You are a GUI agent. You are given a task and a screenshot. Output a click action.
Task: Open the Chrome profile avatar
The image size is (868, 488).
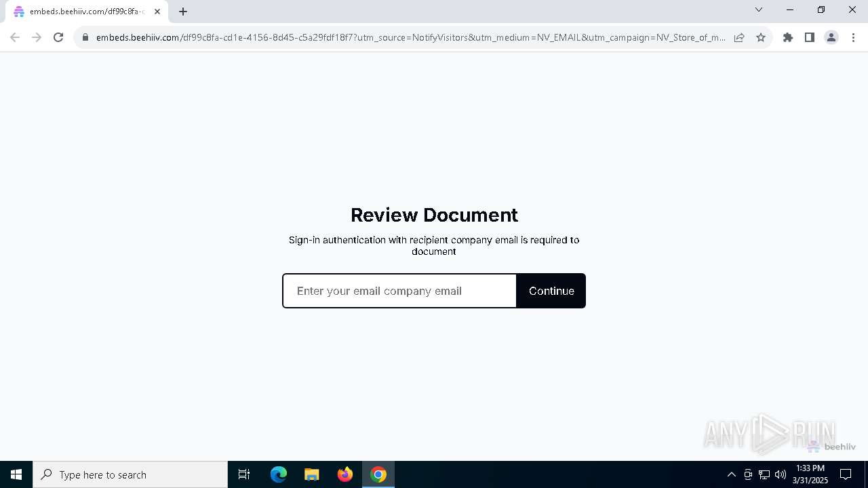[831, 37]
